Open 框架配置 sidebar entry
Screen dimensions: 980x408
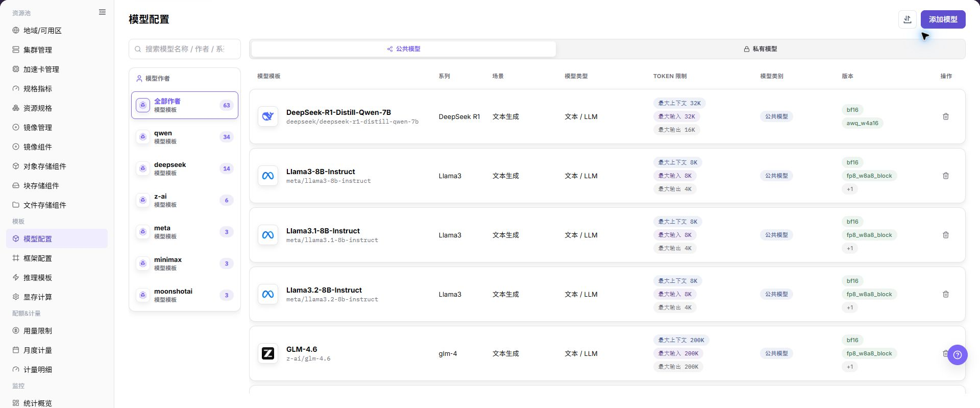[57, 258]
